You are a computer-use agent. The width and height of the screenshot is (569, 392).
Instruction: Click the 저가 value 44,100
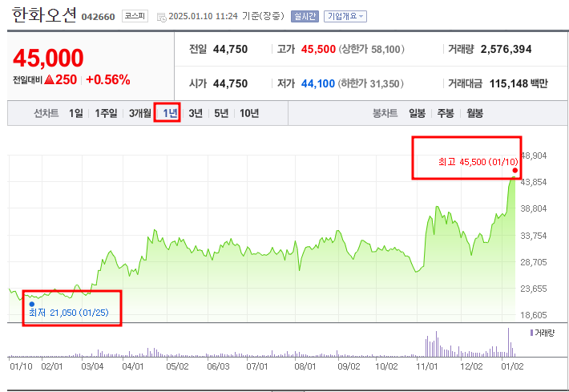pyautogui.click(x=318, y=83)
